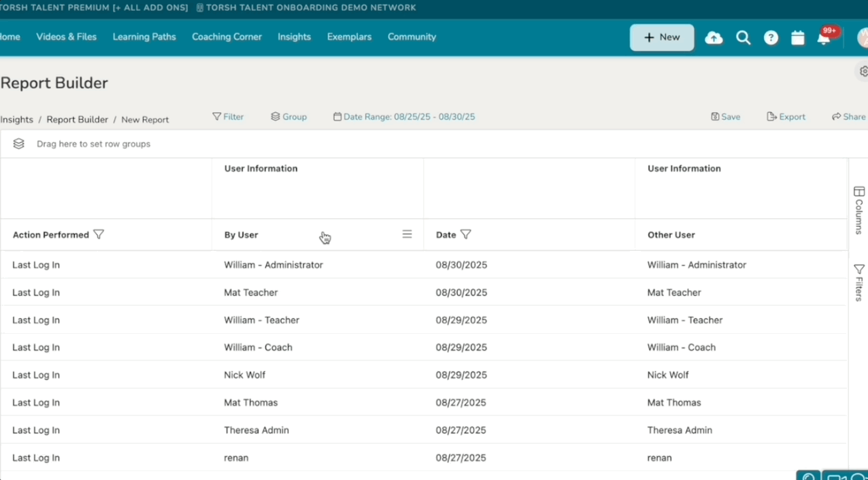Click the filter icon on Date column
Viewport: 868px width, 480px height.
(x=466, y=235)
